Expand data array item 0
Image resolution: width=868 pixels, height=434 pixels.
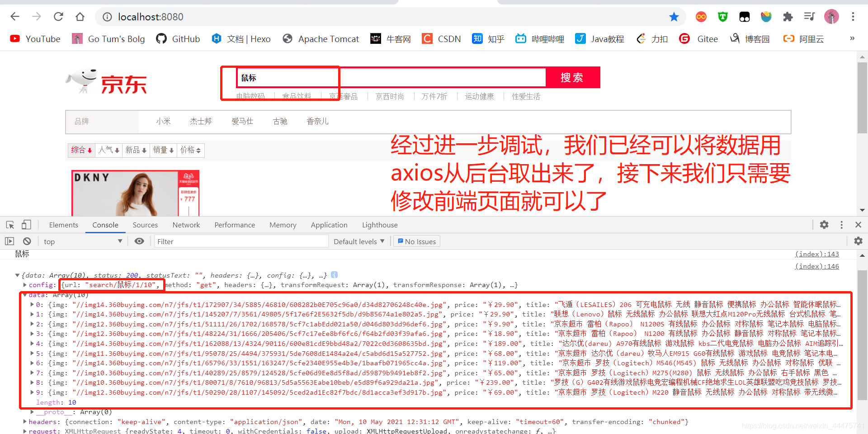point(32,305)
